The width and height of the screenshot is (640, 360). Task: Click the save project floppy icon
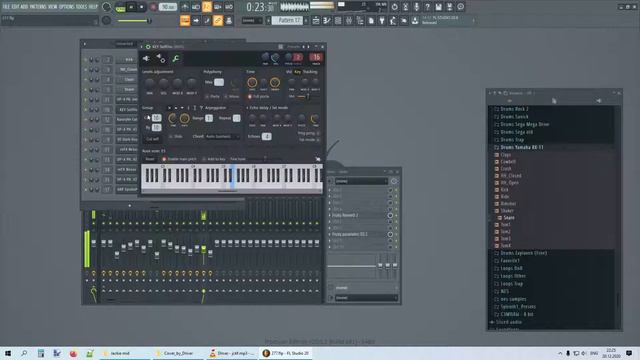tap(438, 7)
